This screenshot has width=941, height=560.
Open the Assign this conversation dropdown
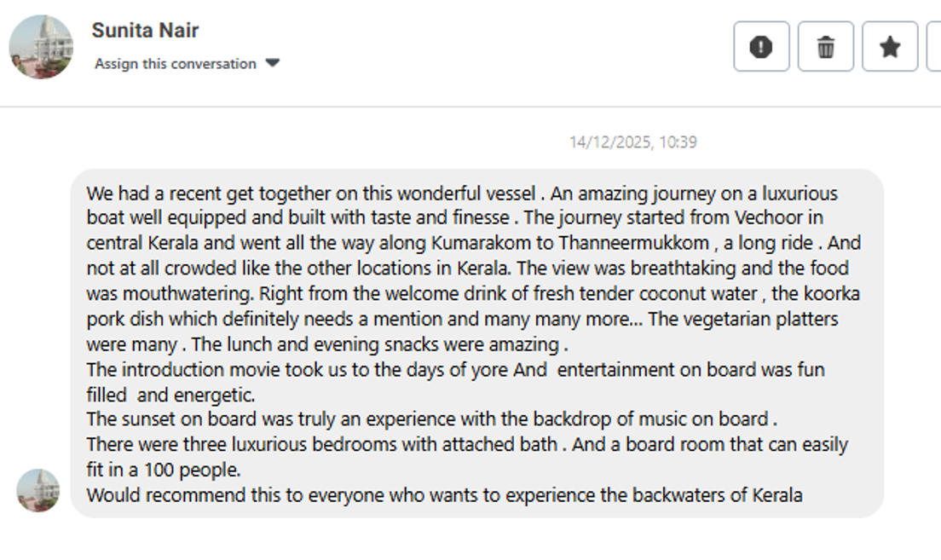pyautogui.click(x=176, y=64)
